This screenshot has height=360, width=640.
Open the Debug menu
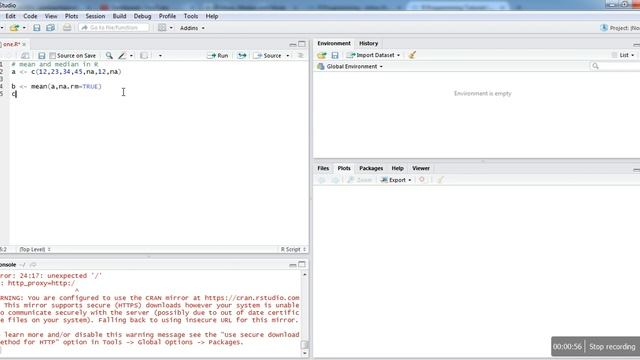(142, 16)
